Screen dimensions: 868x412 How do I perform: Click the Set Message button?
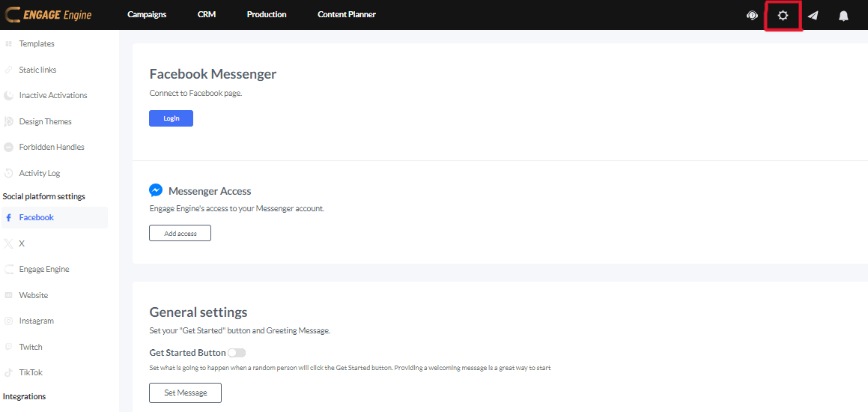click(186, 393)
